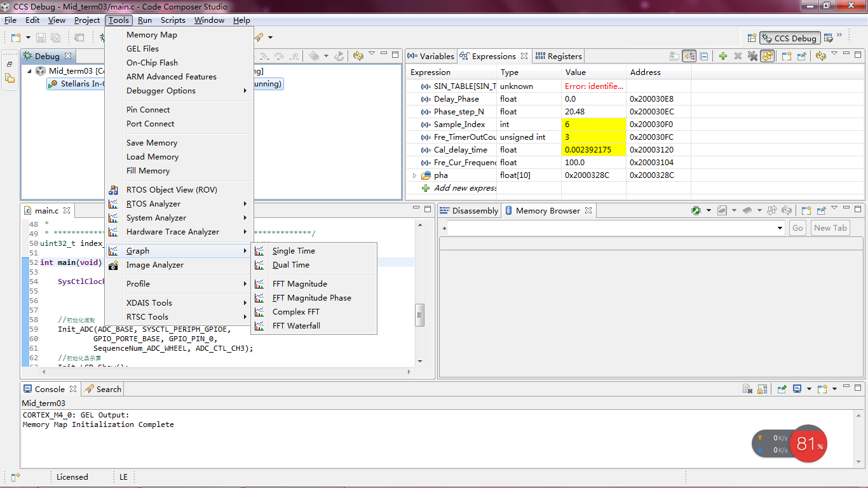Click the network speed 81% widget
Viewport: 868px width, 488px height.
790,444
